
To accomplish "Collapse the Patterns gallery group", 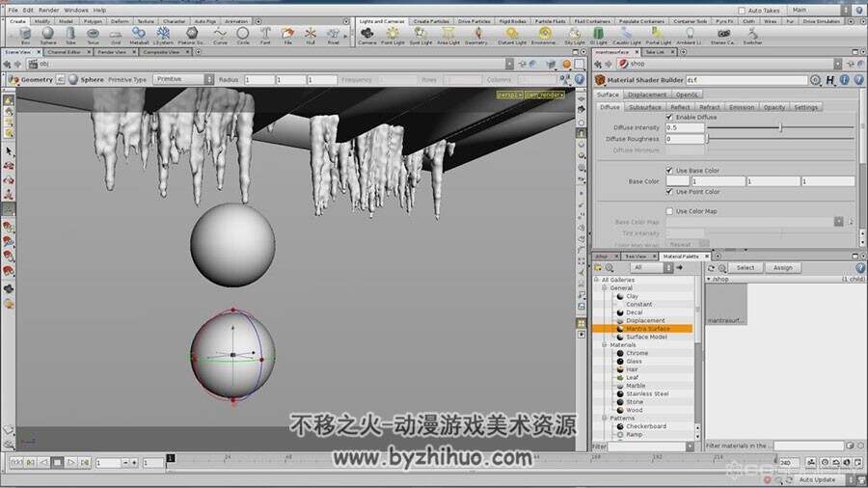I will click(605, 419).
